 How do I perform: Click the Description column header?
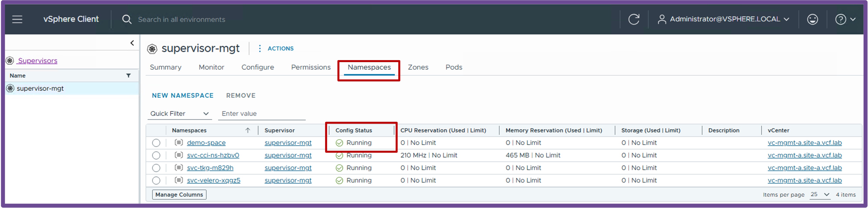tap(724, 130)
